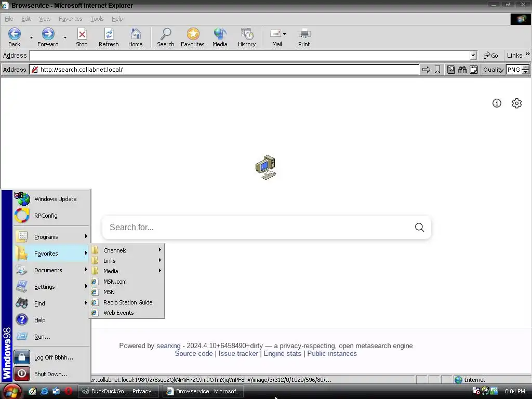Click the clipboard icon in Browservice bar

474,70
